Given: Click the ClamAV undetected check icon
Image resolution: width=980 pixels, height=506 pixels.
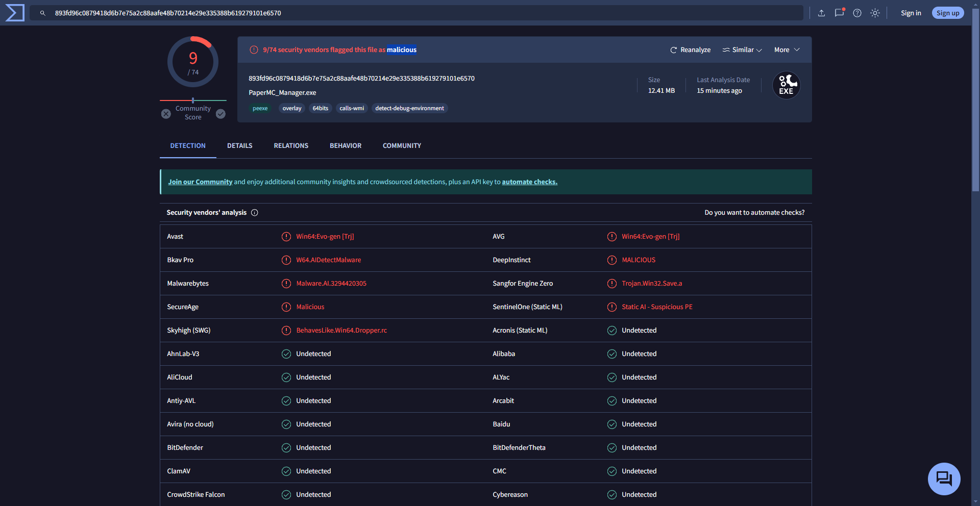Looking at the screenshot, I should (x=286, y=471).
